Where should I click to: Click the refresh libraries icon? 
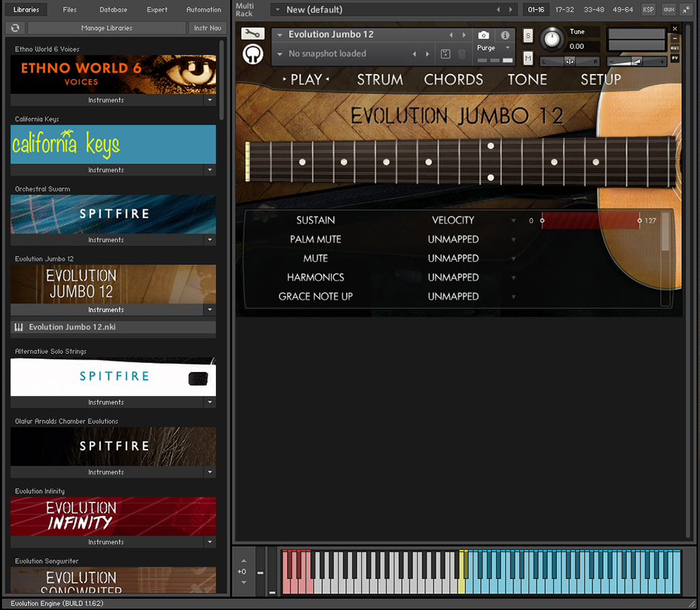click(x=15, y=28)
